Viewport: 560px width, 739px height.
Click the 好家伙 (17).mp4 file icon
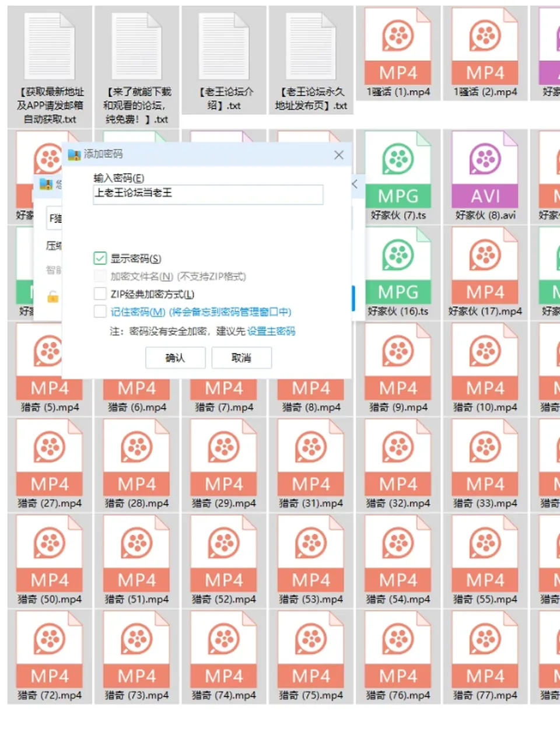(485, 266)
